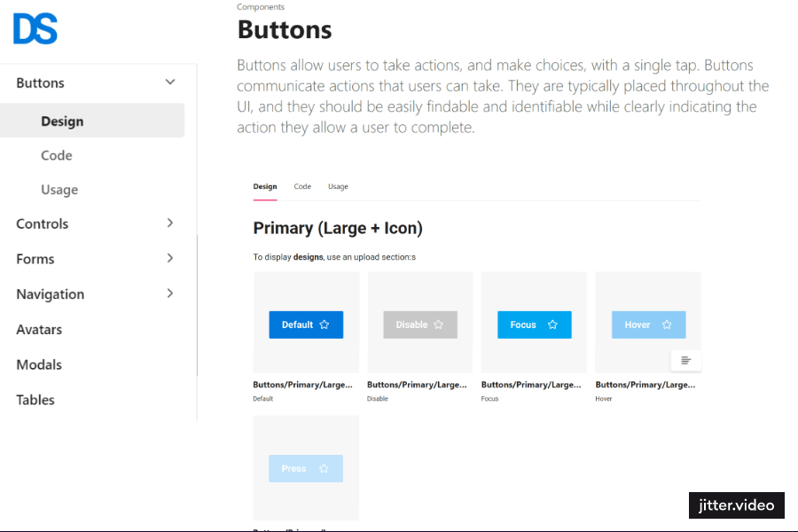Go to Avatars in the sidebar
Screen dimensions: 798x532
click(39, 329)
